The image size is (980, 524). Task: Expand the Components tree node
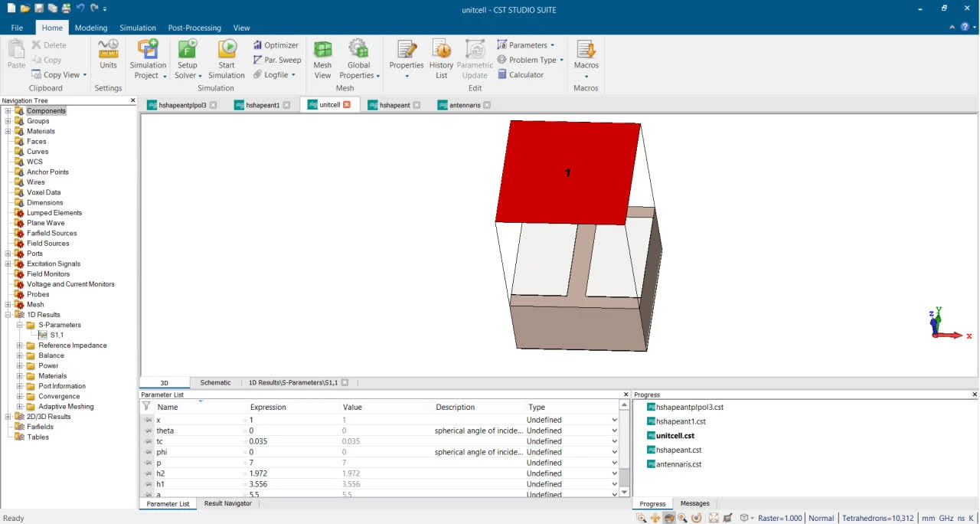[8, 111]
